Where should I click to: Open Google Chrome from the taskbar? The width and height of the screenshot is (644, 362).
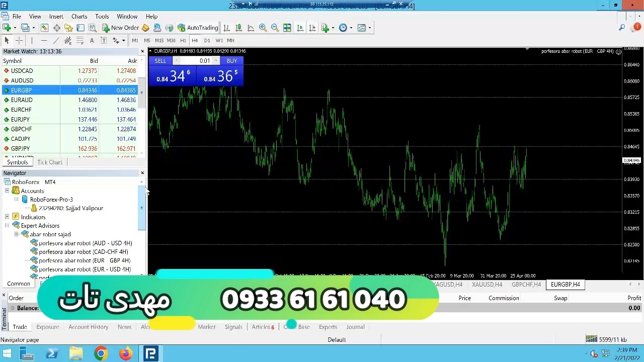pos(101,354)
